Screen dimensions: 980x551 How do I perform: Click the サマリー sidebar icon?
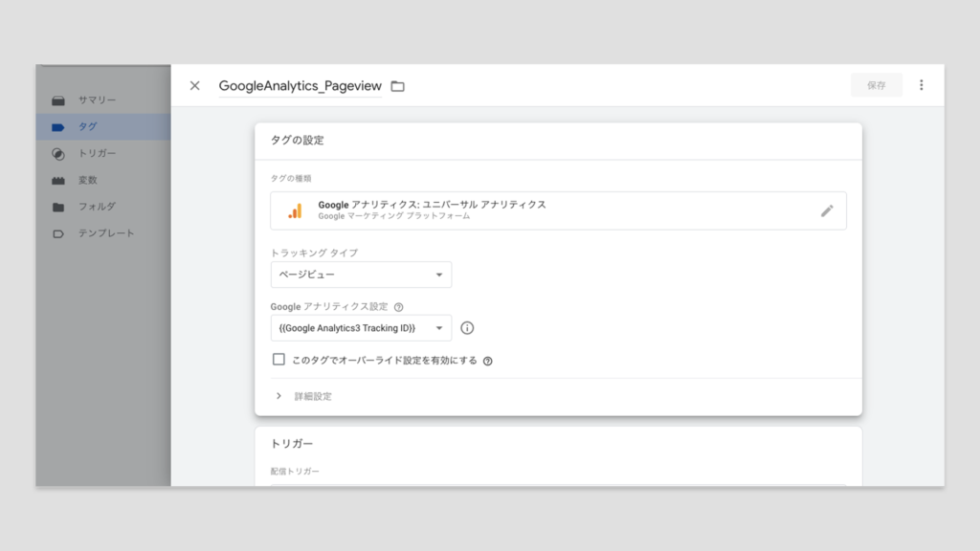(58, 100)
